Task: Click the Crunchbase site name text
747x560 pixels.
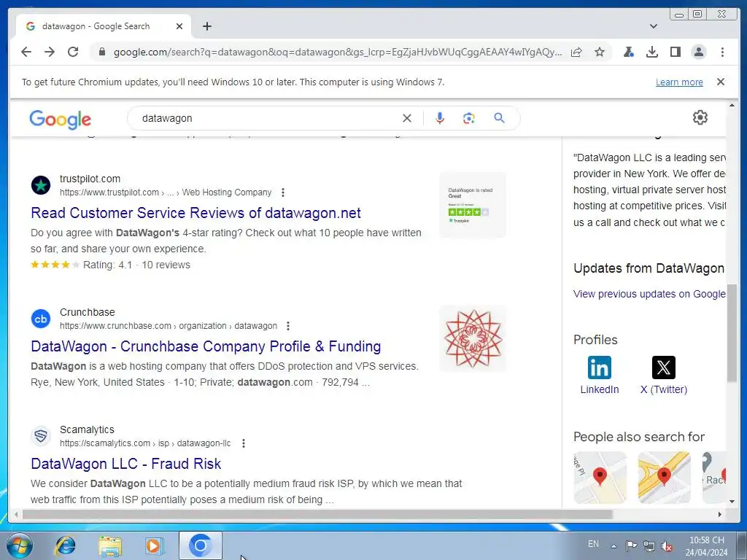Action: 88,312
